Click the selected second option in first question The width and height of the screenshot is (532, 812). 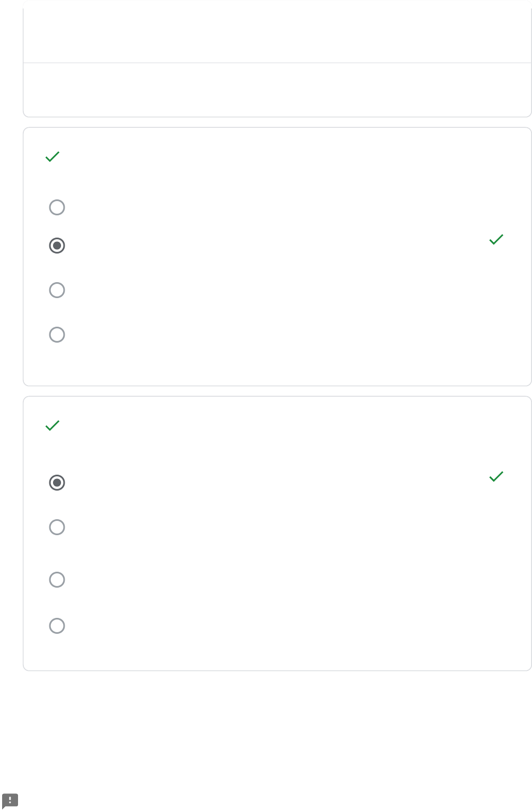coord(57,246)
